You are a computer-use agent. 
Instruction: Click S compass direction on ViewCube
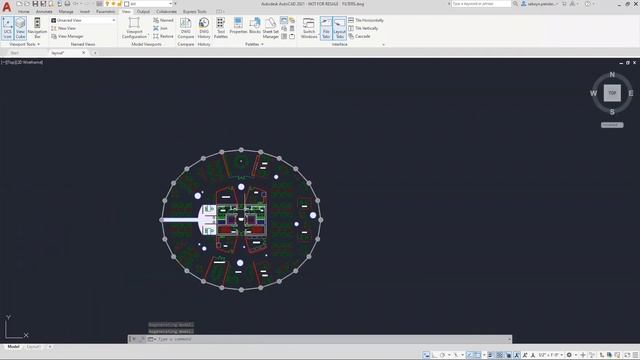[x=612, y=112]
